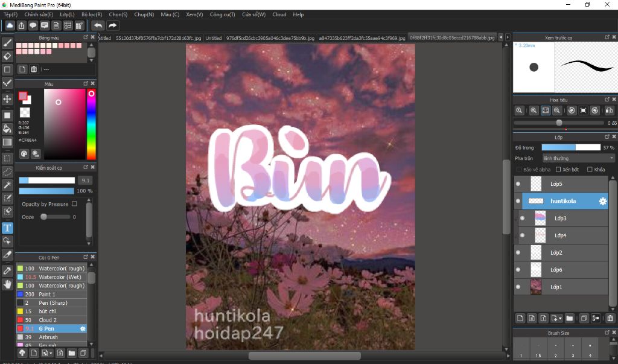Click Brush Size panel scroll up arrow
The image size is (618, 364).
[614, 339]
